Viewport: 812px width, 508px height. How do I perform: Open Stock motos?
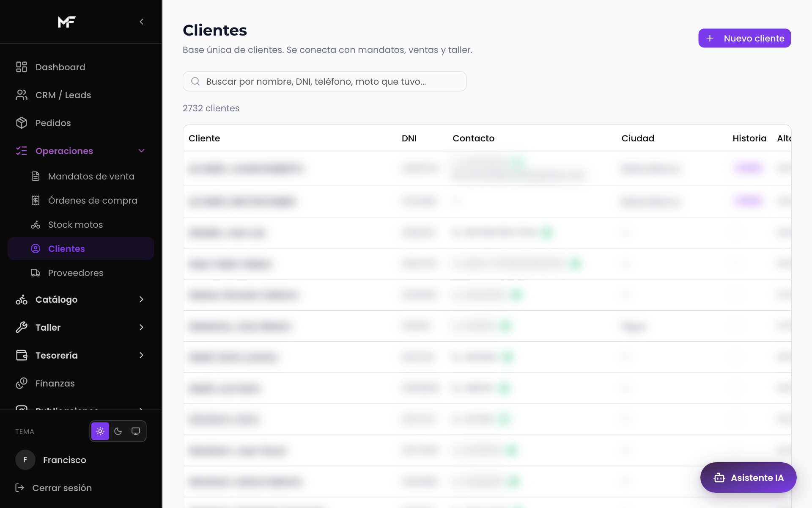[x=81, y=224]
